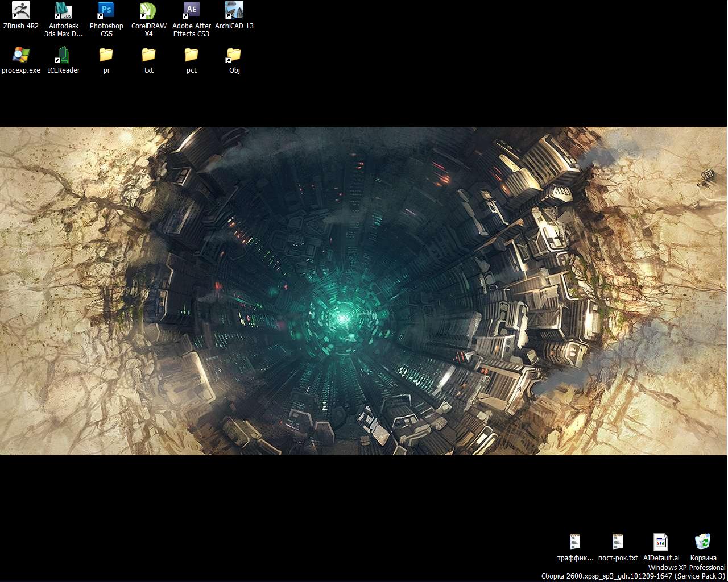Click the Photoshop CS5 shortcut icon
Image resolution: width=728 pixels, height=582 pixels.
click(106, 11)
